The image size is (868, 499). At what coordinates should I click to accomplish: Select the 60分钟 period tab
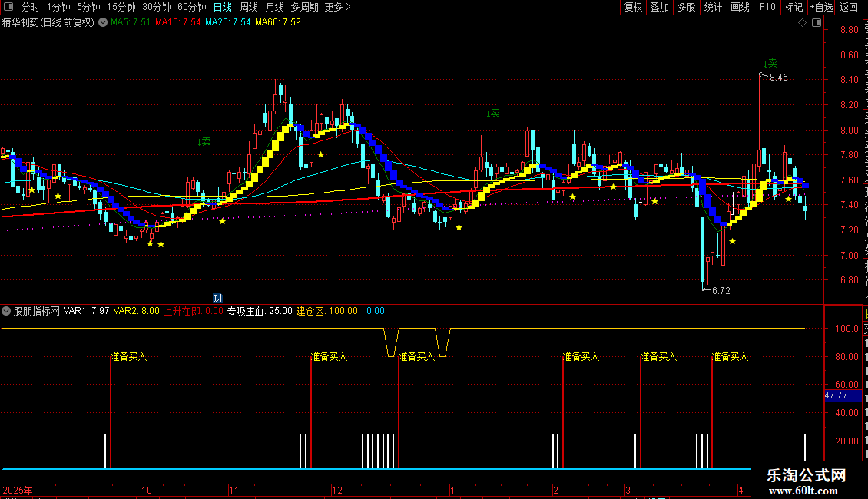coord(192,7)
